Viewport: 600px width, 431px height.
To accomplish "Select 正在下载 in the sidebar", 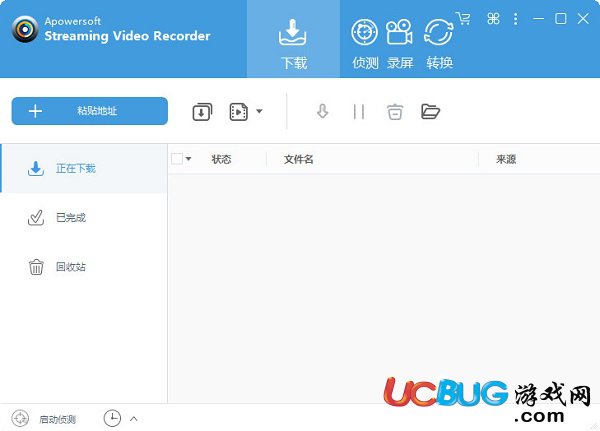I will click(x=84, y=168).
